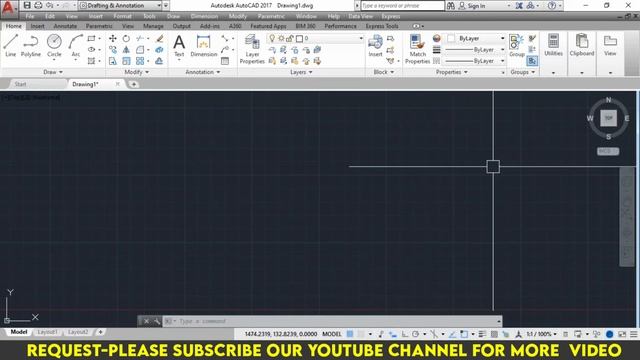Select the Line tool
Screen dimensions: 640x360
(11, 46)
